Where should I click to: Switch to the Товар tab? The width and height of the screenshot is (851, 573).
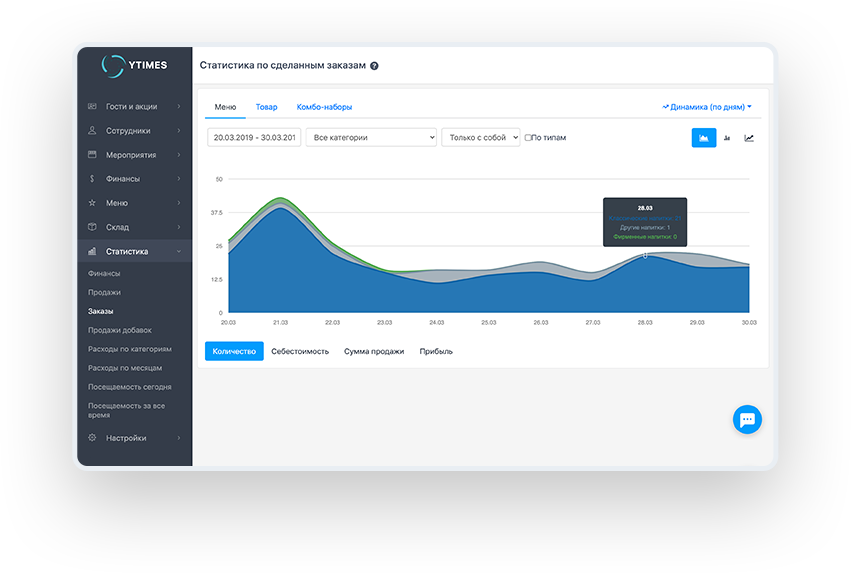click(266, 107)
